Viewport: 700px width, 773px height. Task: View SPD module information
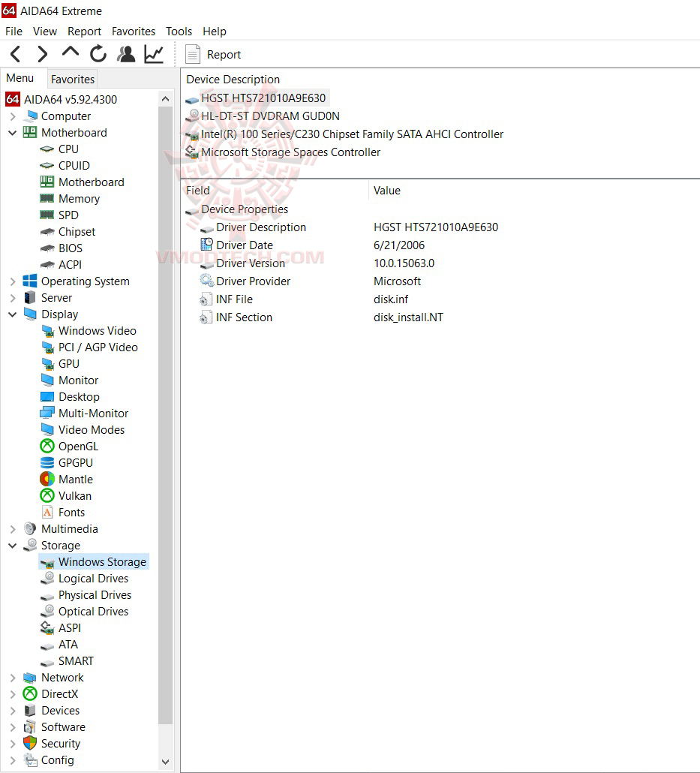point(68,215)
